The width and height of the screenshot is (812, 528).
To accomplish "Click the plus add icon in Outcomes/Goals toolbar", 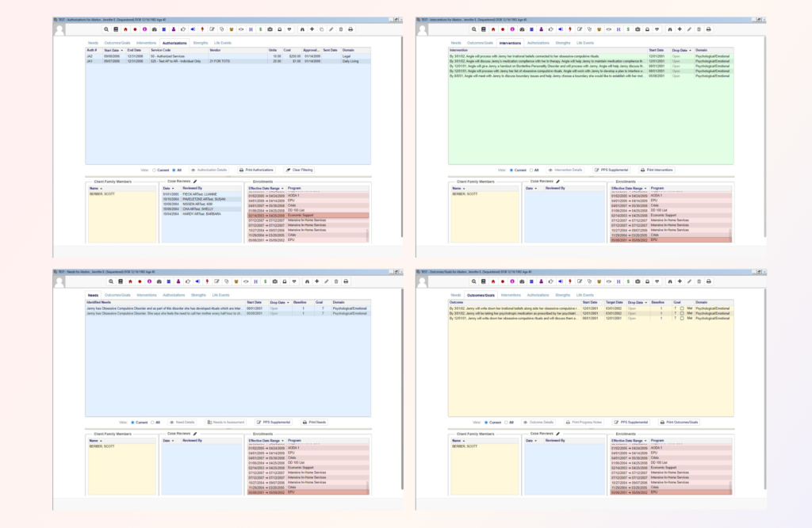I will [x=680, y=281].
